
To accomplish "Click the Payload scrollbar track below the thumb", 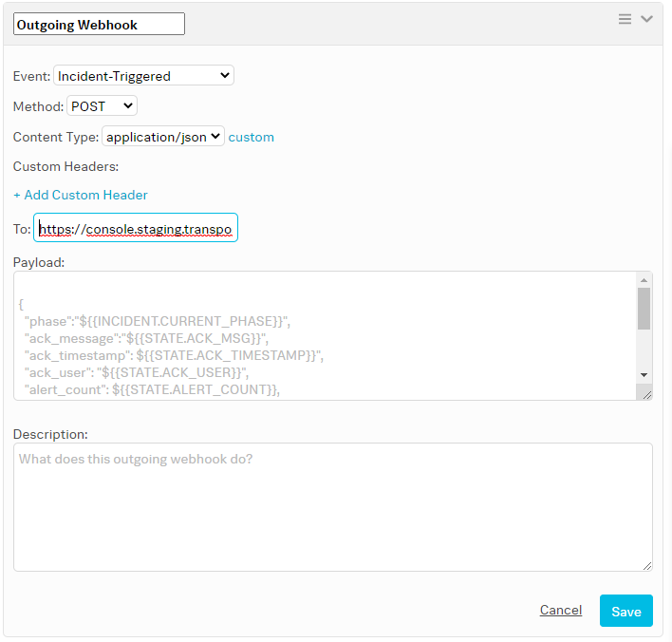I will pos(644,349).
